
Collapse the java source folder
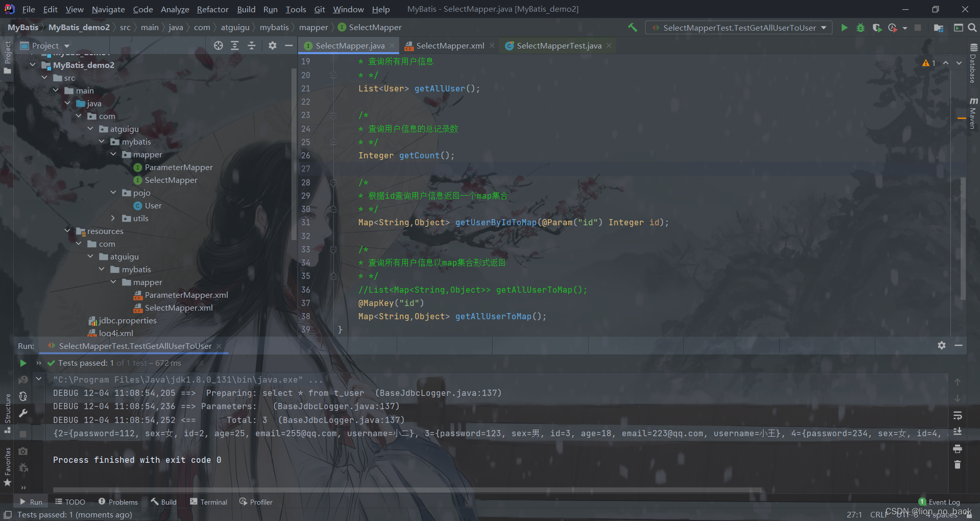67,103
